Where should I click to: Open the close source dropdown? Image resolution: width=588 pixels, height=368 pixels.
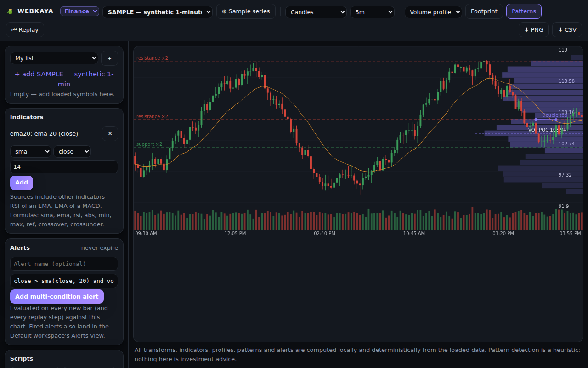click(x=72, y=151)
